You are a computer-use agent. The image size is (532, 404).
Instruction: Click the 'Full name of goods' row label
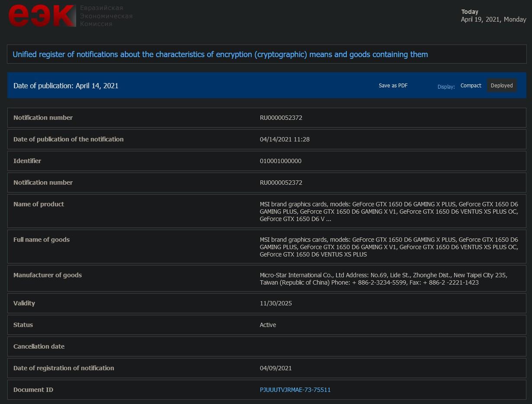click(x=42, y=240)
